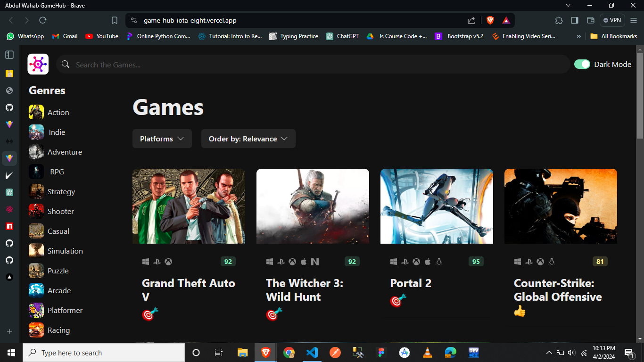Screen dimensions: 644x362
Task: Open the Order by: Relevance dropdown
Action: click(248, 139)
